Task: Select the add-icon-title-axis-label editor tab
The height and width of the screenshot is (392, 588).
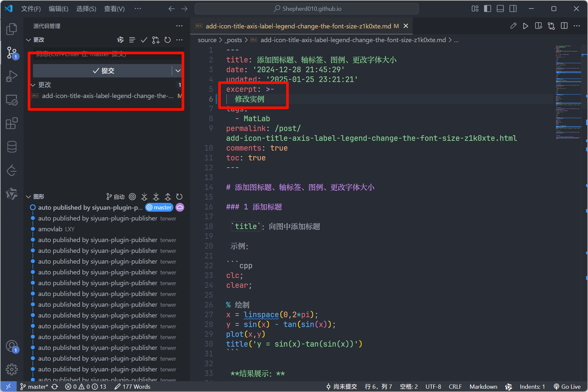Action: click(x=297, y=26)
